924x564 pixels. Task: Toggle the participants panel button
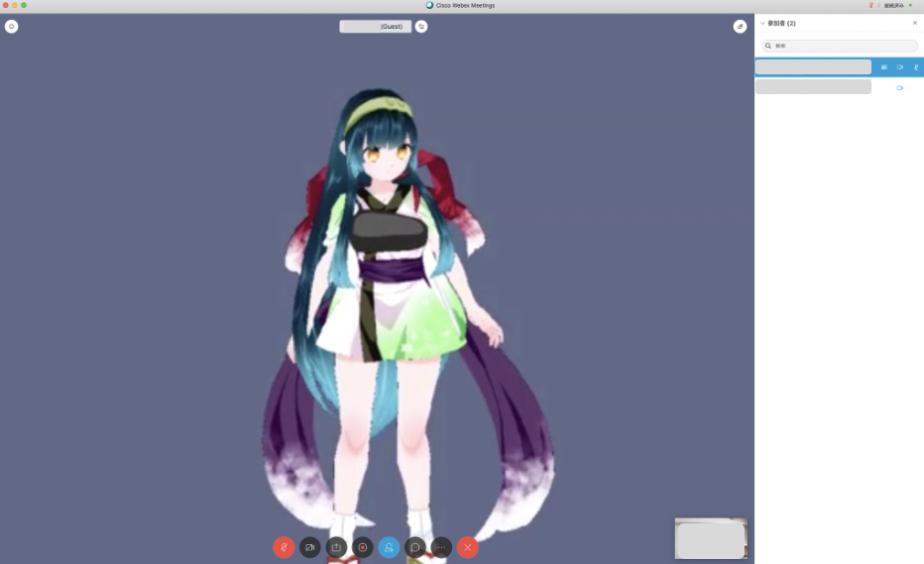(x=389, y=547)
